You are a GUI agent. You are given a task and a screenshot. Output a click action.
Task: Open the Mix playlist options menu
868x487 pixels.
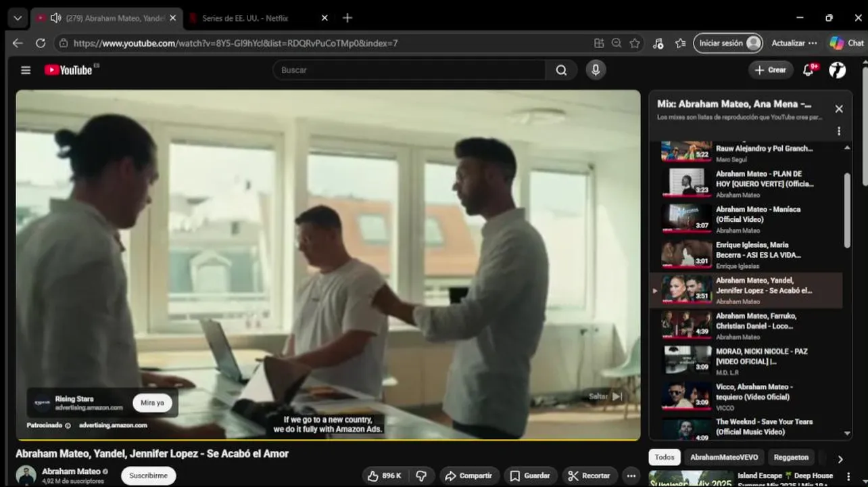tap(839, 131)
